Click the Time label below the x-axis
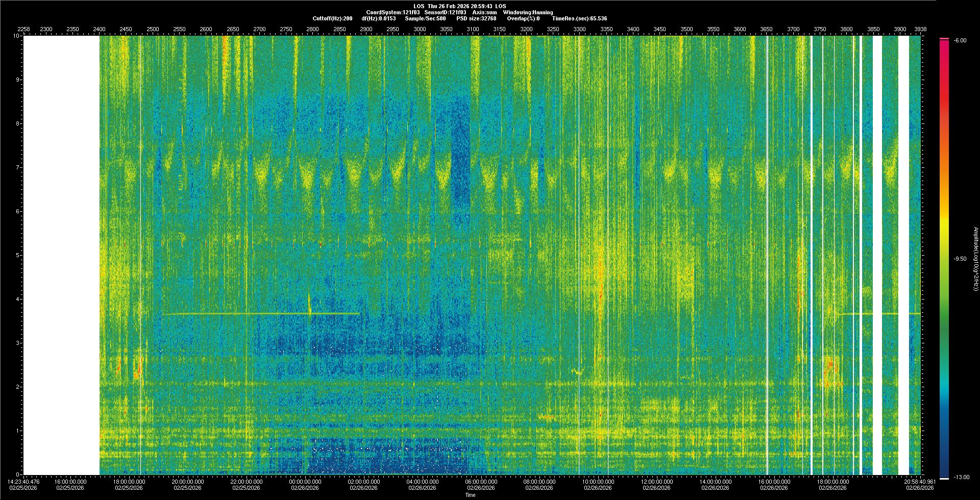The width and height of the screenshot is (980, 500). [x=470, y=495]
